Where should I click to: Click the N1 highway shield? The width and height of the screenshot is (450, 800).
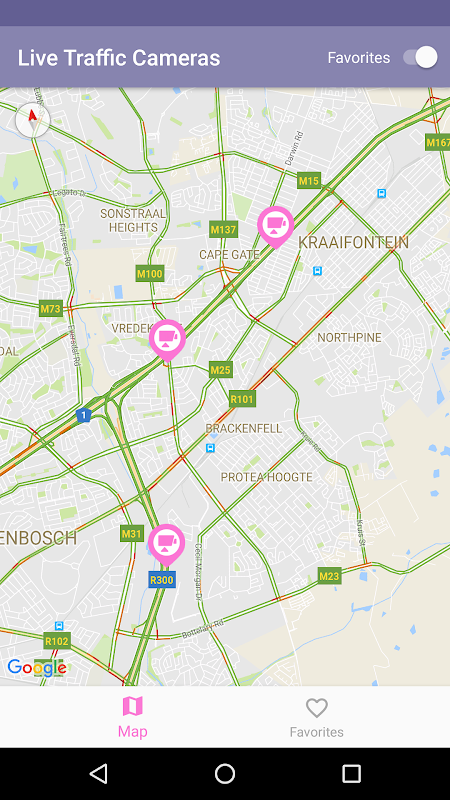(x=84, y=415)
